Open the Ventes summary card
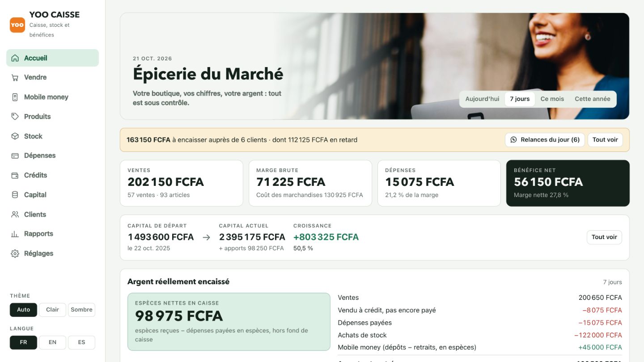This screenshot has width=644, height=362. click(x=182, y=183)
